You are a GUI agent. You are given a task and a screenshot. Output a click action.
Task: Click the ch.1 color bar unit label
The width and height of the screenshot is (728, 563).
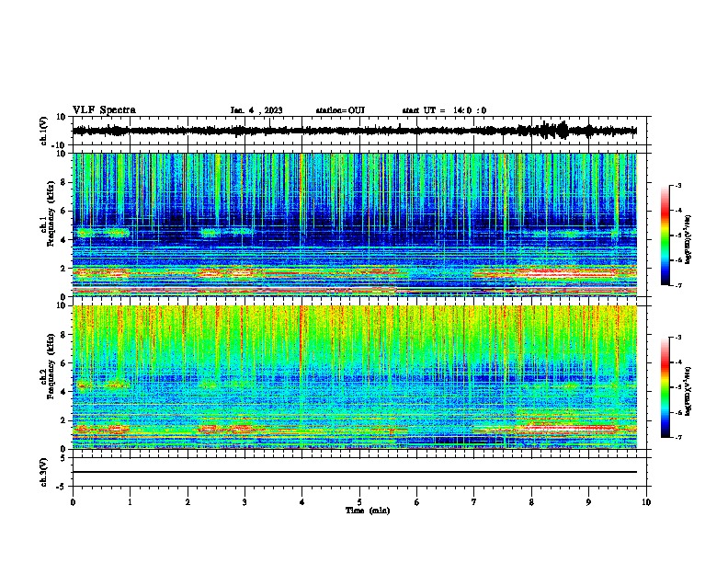(x=688, y=240)
